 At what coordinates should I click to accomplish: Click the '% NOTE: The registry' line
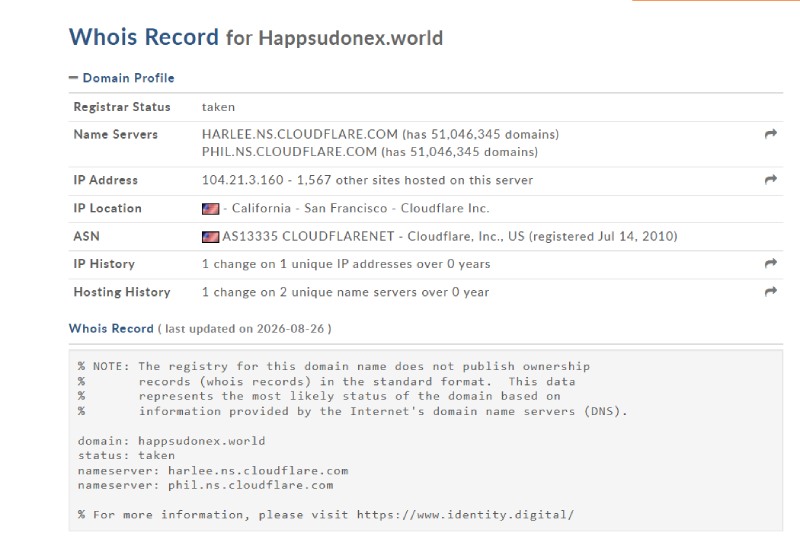coord(334,366)
